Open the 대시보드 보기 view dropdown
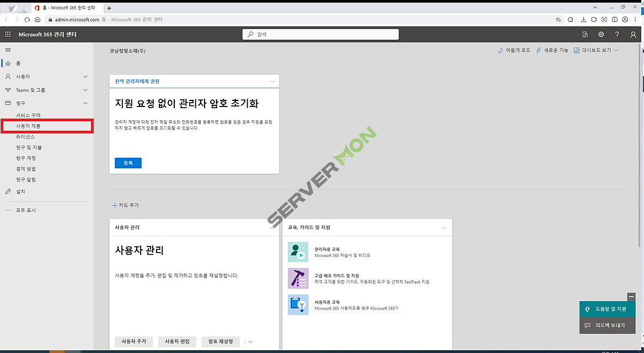Screen dimensions: 644x353 click(x=596, y=50)
